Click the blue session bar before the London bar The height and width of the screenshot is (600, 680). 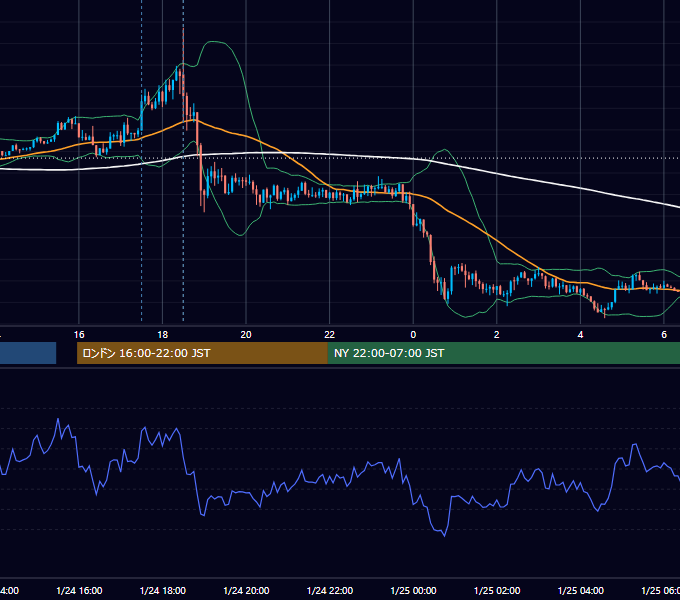point(28,353)
